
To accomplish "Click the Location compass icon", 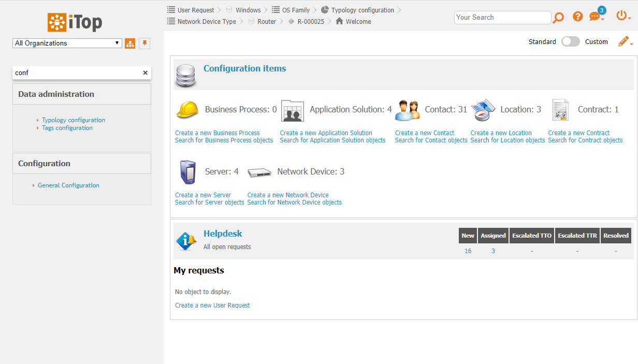I will [x=483, y=110].
